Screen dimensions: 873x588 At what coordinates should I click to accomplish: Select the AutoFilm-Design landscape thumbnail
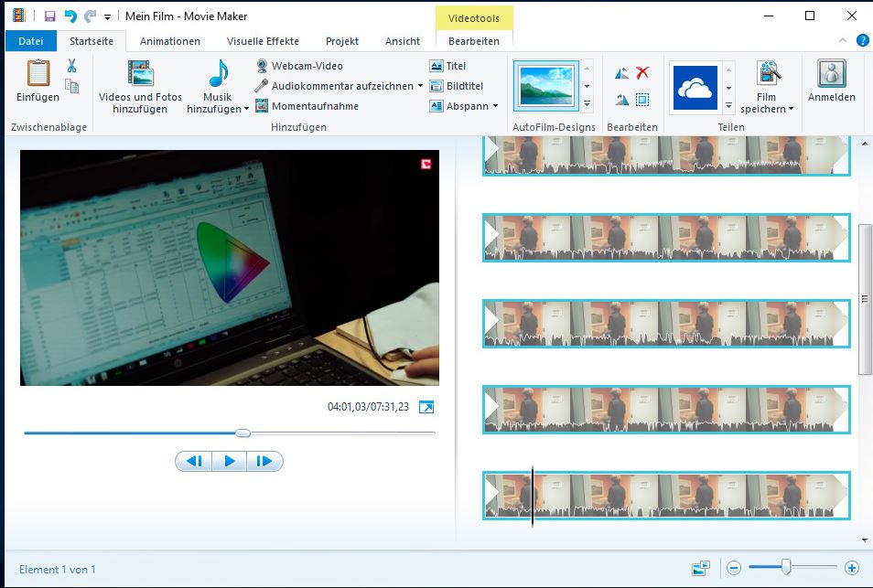click(545, 84)
